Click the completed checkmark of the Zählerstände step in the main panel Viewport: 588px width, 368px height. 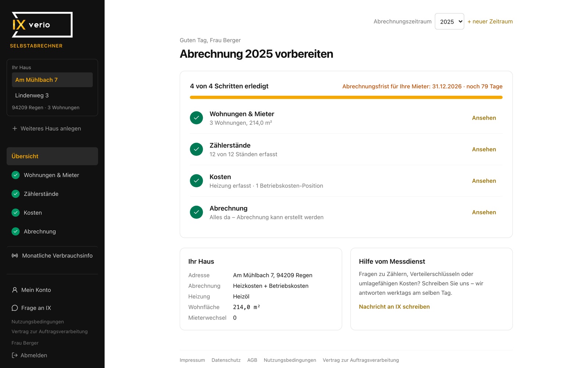point(196,149)
